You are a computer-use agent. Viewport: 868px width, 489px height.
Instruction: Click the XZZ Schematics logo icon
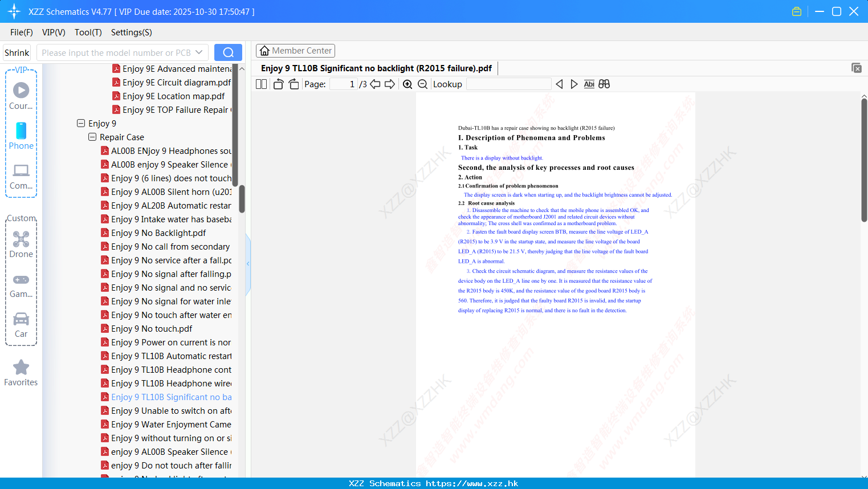pyautogui.click(x=14, y=11)
